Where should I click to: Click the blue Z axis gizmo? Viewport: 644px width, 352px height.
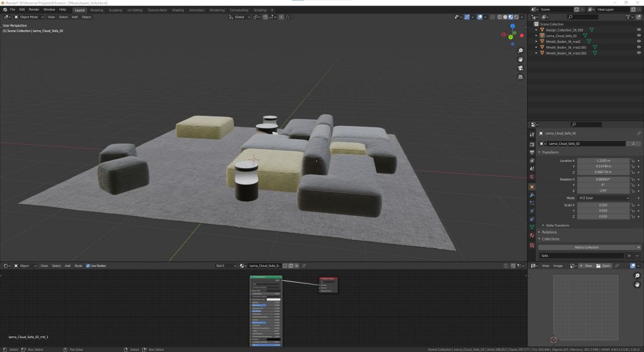[513, 26]
